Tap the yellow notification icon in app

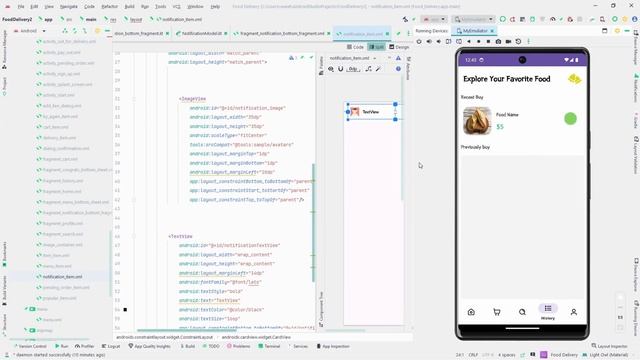pos(574,79)
